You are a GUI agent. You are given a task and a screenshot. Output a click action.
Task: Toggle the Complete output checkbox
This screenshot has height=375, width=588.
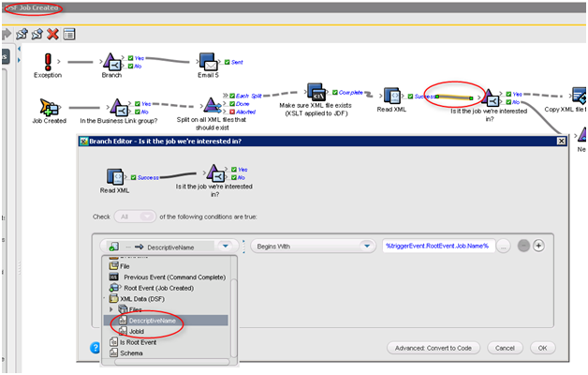(x=333, y=93)
